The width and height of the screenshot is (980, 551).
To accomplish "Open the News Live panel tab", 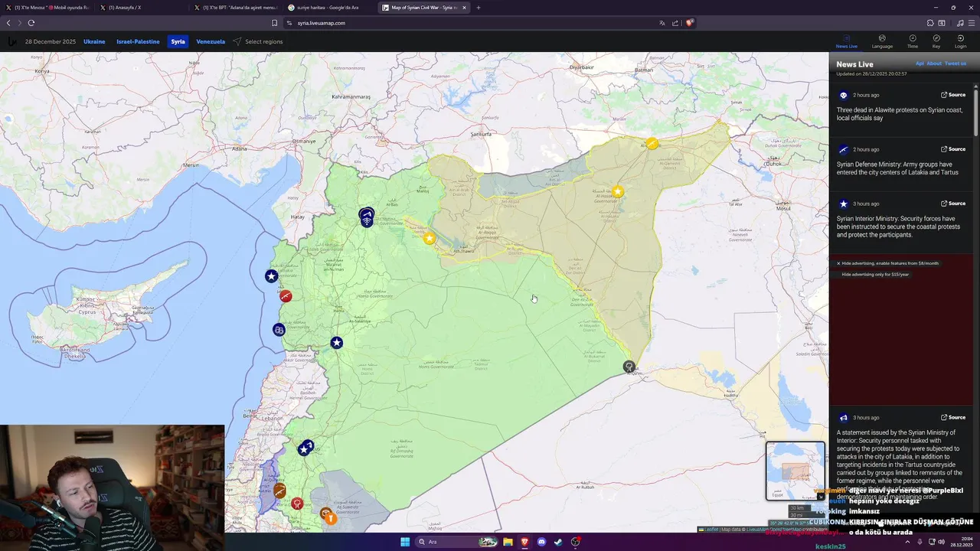I will [846, 41].
